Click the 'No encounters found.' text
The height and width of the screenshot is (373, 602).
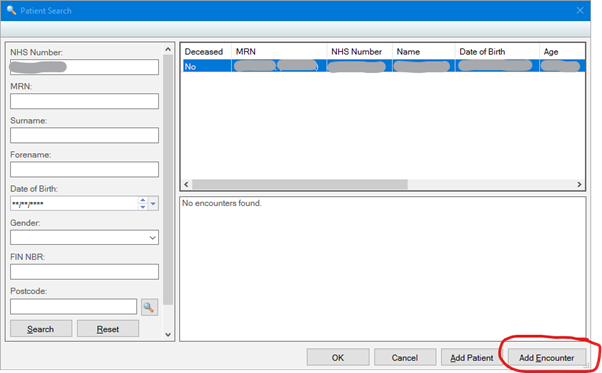click(x=222, y=203)
